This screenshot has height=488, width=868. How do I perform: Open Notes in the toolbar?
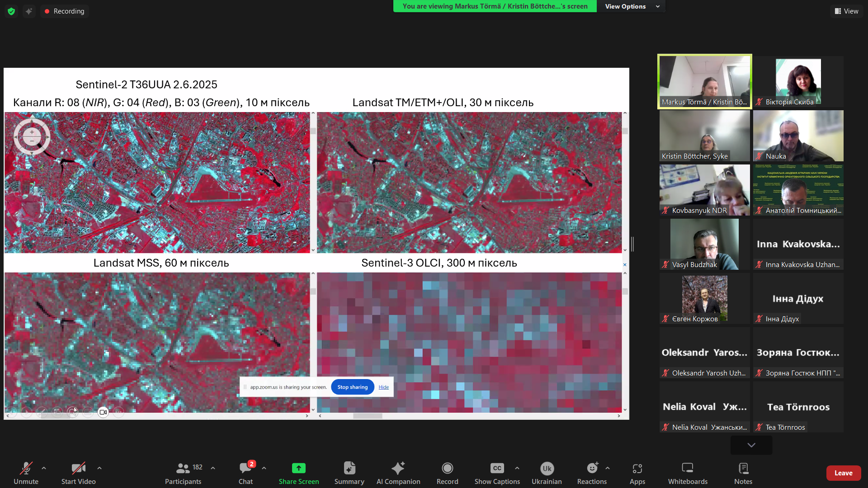pos(743,473)
